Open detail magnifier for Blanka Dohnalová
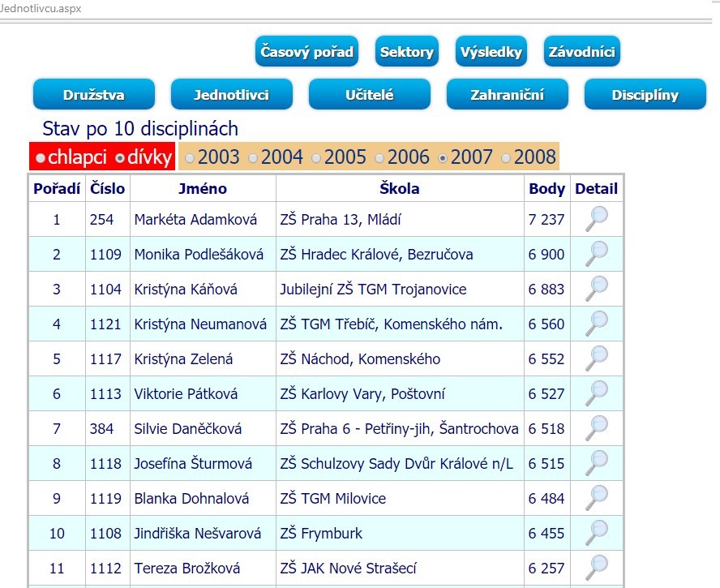The height and width of the screenshot is (588, 720). point(597,499)
